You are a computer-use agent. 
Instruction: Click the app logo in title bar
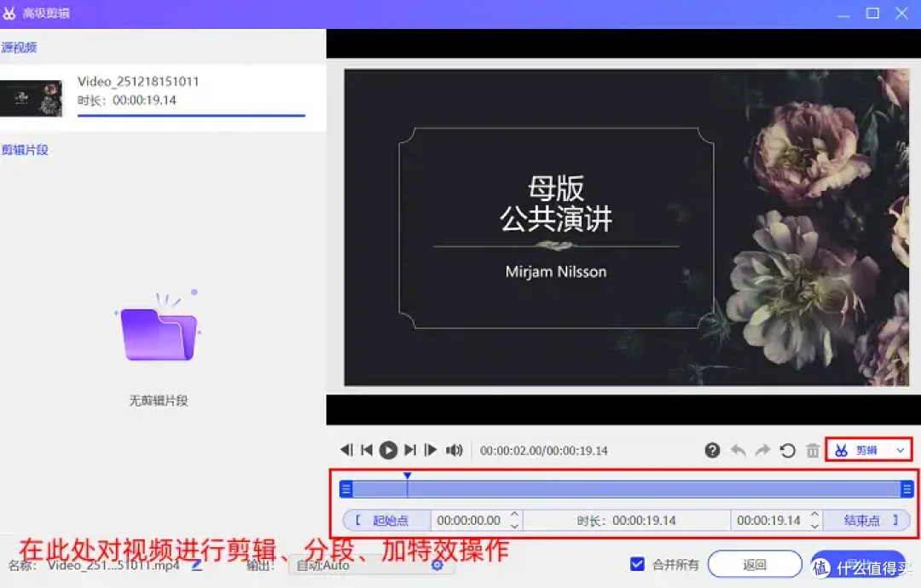tap(9, 13)
